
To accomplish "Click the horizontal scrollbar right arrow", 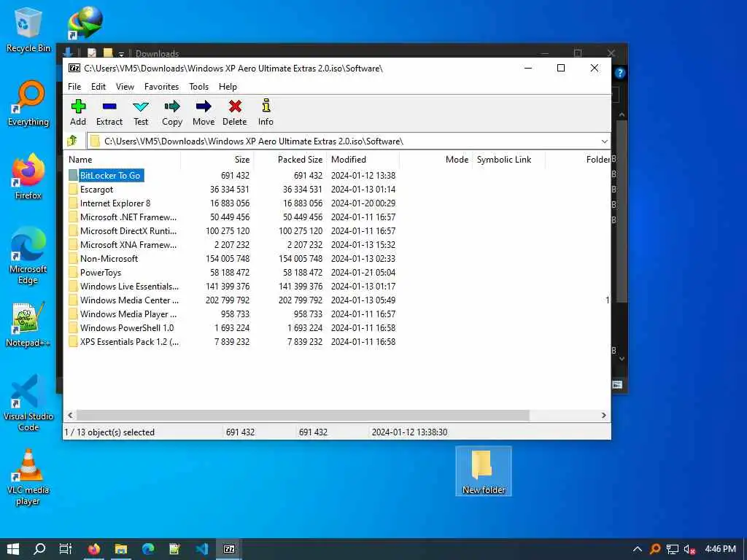I will (x=603, y=415).
